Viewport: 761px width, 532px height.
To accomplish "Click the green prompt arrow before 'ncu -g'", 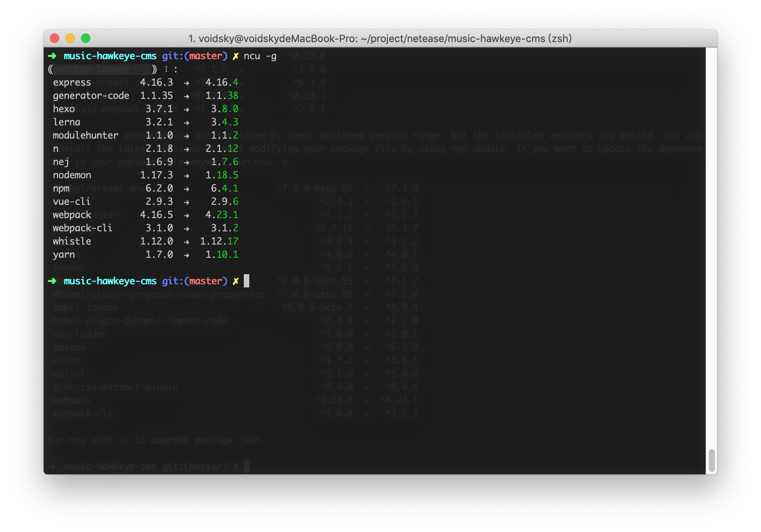I will click(x=52, y=56).
